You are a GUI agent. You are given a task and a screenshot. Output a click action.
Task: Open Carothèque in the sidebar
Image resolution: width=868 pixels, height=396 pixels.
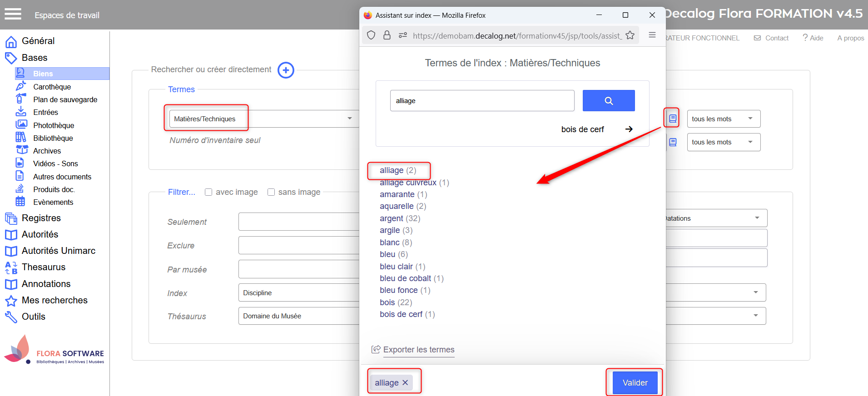coord(52,87)
